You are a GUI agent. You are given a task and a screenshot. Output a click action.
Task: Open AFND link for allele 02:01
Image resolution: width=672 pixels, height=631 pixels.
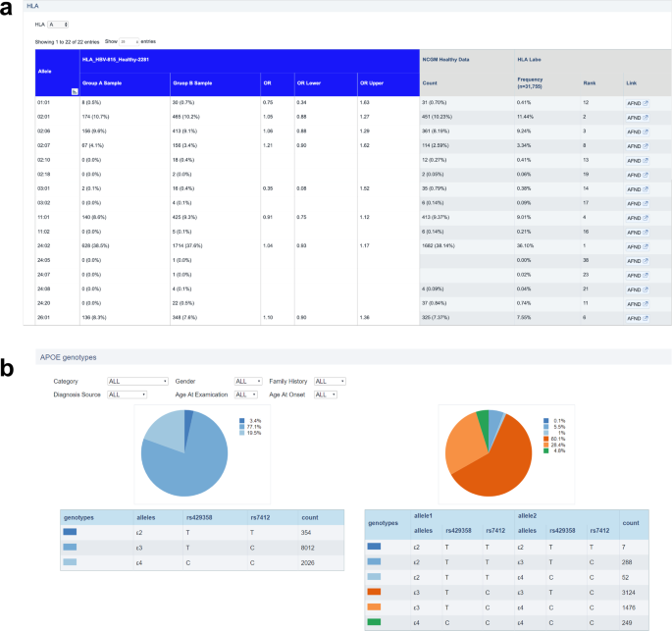[x=638, y=118]
